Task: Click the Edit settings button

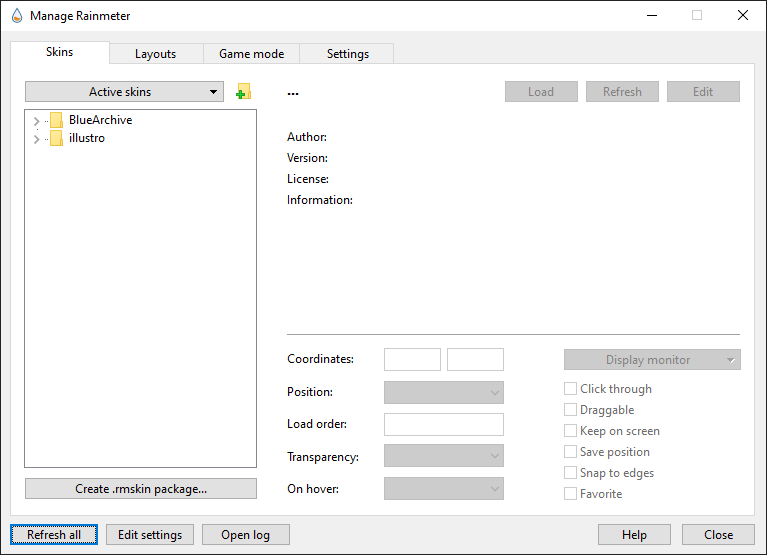Action: tap(150, 534)
